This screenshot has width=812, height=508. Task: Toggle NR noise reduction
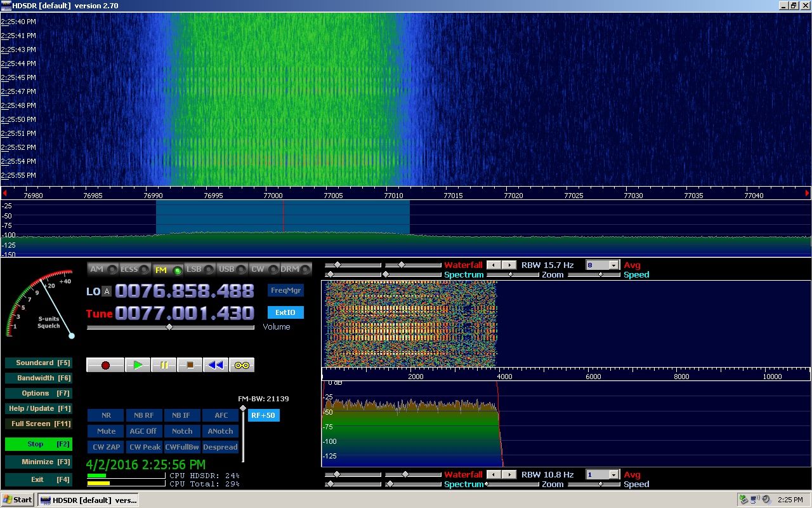click(106, 415)
